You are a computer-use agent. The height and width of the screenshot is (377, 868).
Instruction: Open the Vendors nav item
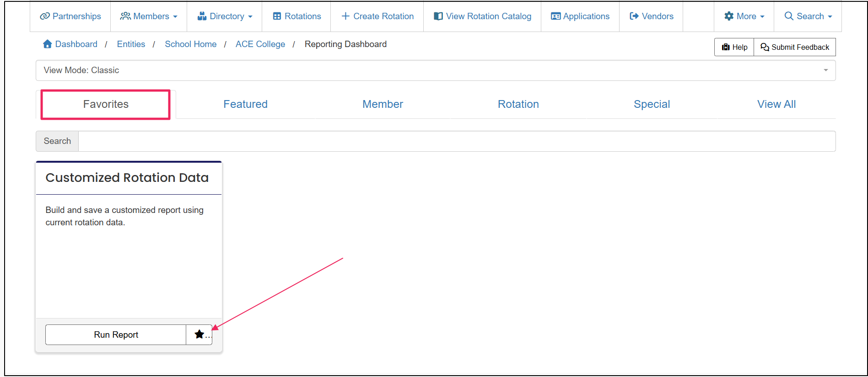click(x=652, y=16)
